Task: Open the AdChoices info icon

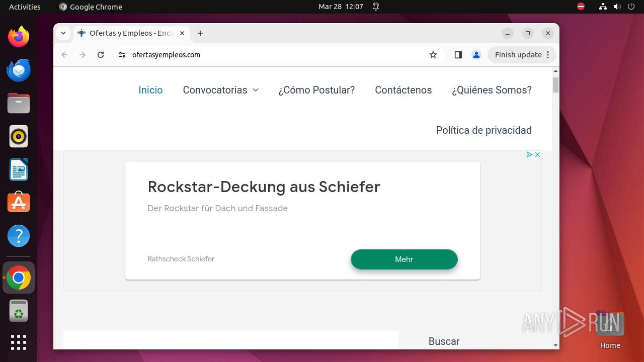Action: pyautogui.click(x=529, y=154)
